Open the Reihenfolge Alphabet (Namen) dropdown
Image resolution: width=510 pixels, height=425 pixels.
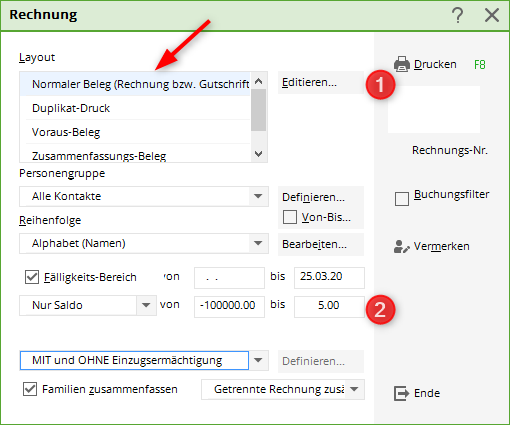[x=258, y=243]
